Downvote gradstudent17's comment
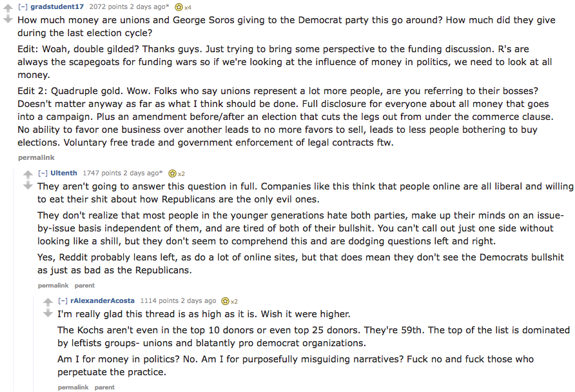Screen dimensions: 575x392 [8, 19]
